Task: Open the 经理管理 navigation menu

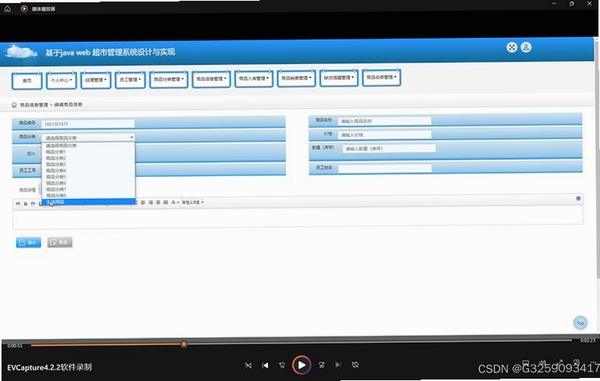Action: coord(96,80)
